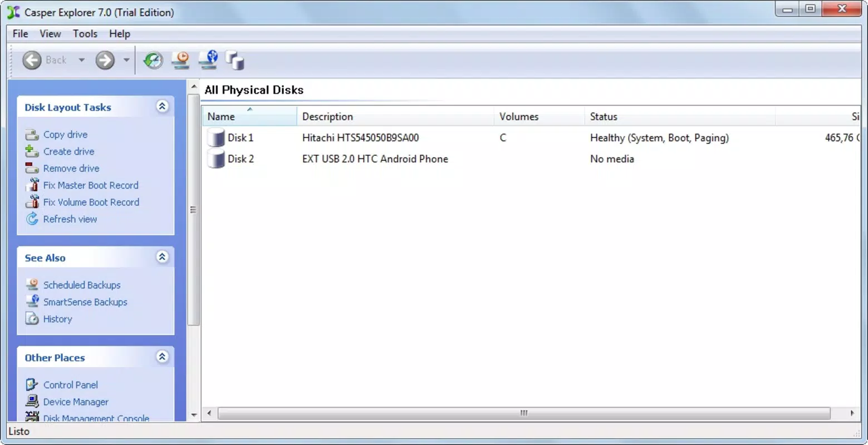Open the Scheduled Backups link

tap(82, 285)
